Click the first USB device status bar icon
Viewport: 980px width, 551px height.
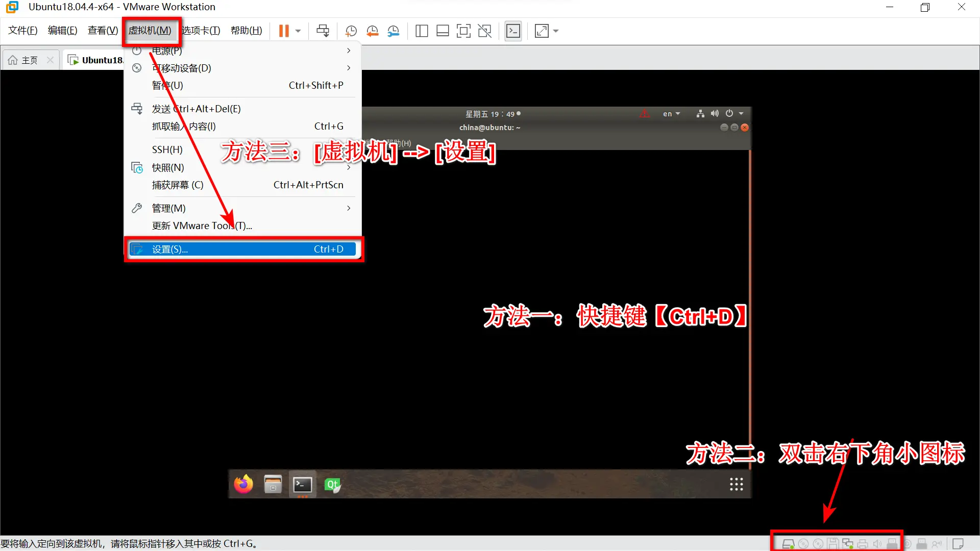[892, 544]
